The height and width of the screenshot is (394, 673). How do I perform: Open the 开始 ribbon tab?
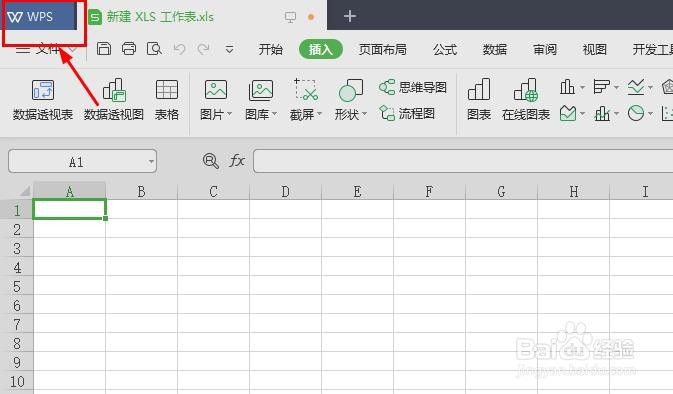click(270, 50)
